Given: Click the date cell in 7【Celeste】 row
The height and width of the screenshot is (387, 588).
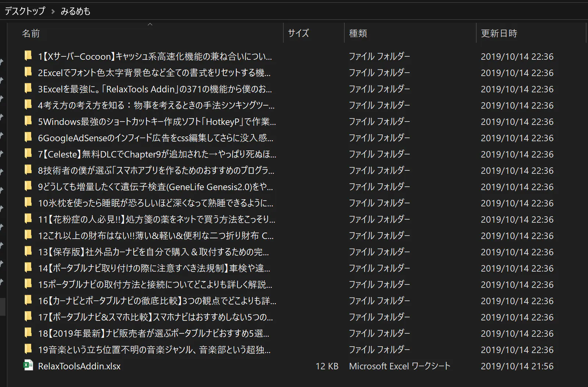Looking at the screenshot, I should (517, 154).
